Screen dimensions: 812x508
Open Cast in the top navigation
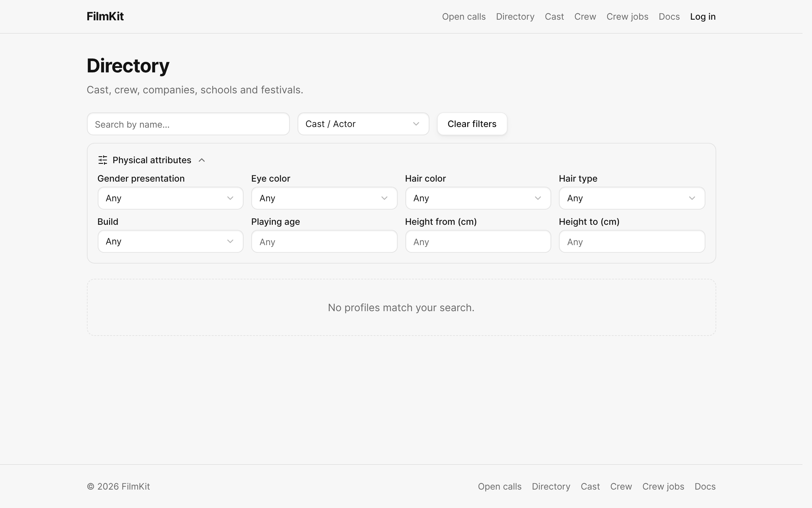tap(554, 17)
